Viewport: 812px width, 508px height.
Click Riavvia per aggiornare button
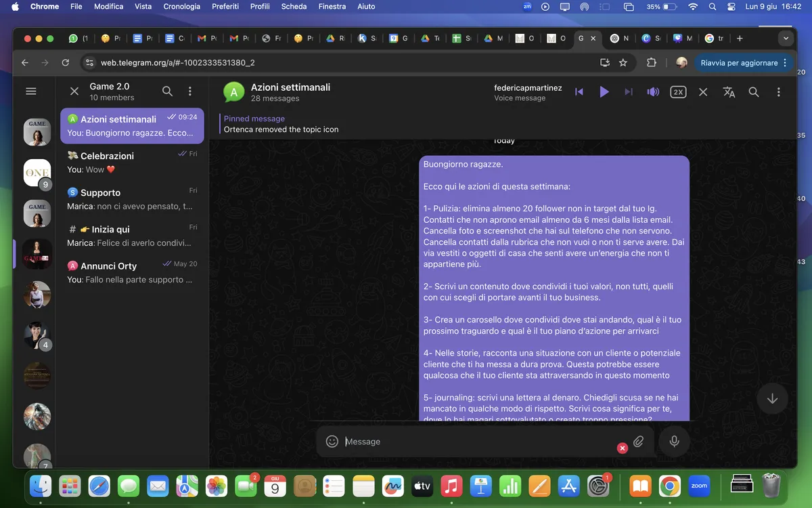(x=744, y=62)
